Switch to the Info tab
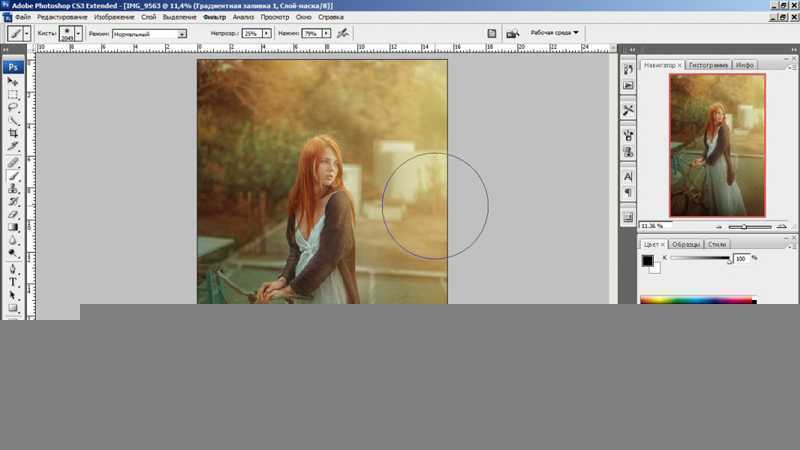800x450 pixels. (744, 65)
